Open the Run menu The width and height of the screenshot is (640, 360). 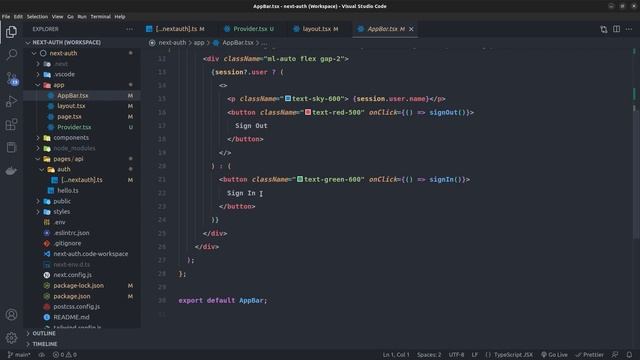tap(82, 17)
